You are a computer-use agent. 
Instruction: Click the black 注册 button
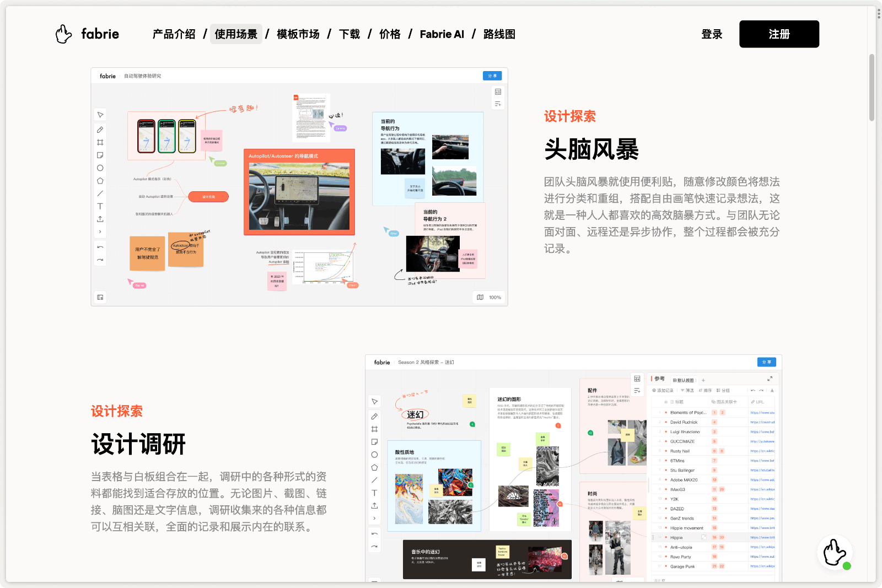click(x=779, y=34)
